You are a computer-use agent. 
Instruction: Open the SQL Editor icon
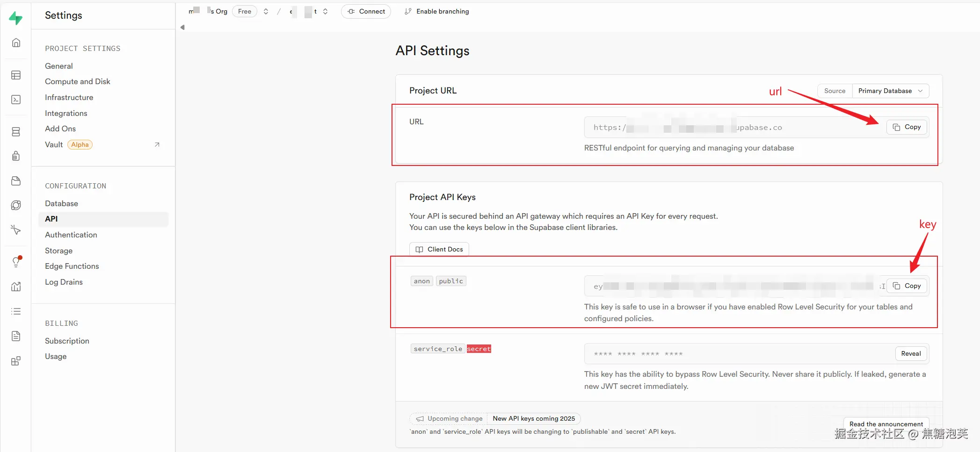[x=16, y=100]
